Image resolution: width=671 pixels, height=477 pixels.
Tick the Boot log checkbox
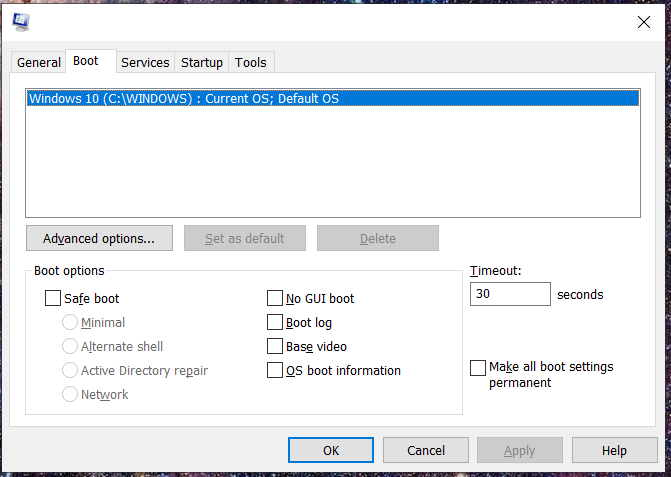[275, 322]
